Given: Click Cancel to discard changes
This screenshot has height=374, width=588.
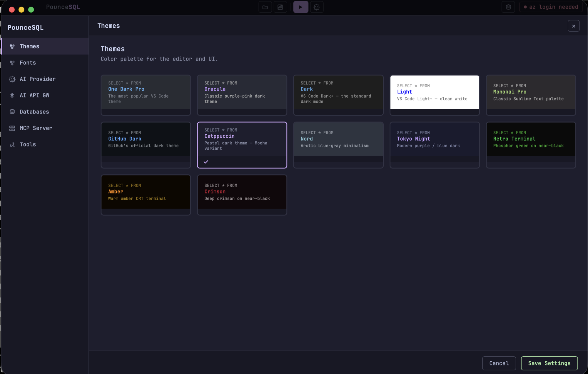Looking at the screenshot, I should (499, 363).
